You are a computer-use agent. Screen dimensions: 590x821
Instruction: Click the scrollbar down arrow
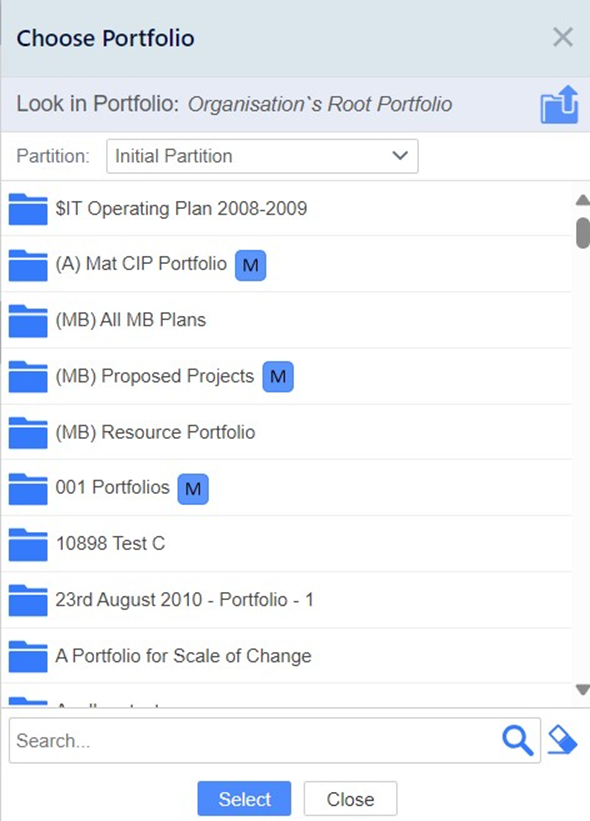pos(582,690)
